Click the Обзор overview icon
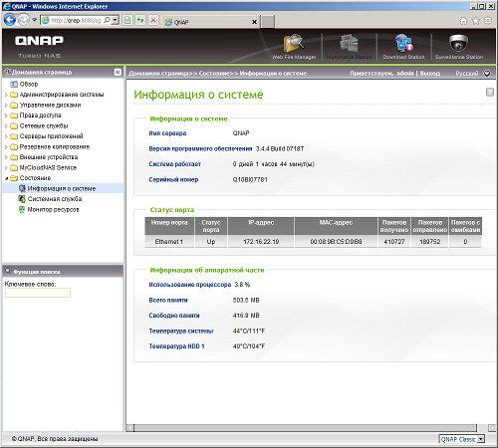498x448 pixels. point(14,85)
